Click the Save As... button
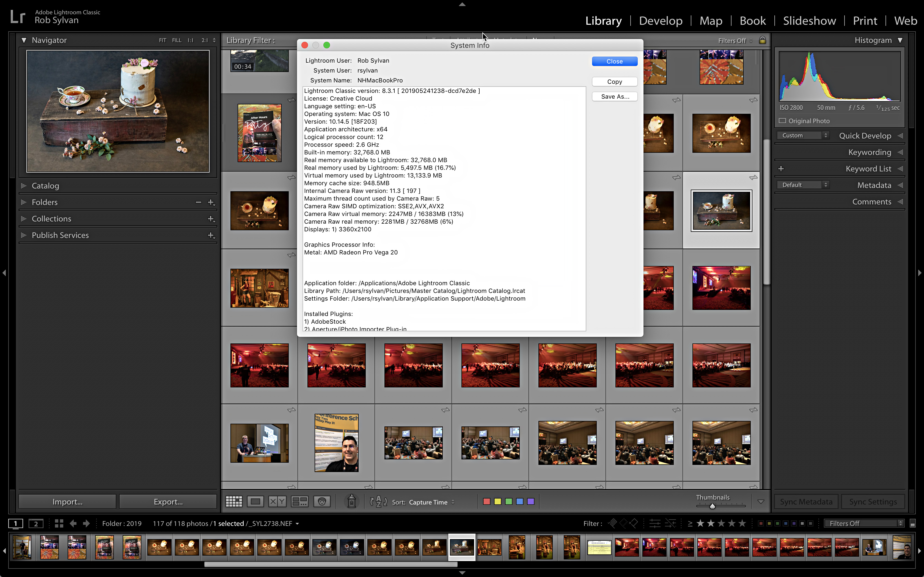 [x=614, y=96]
